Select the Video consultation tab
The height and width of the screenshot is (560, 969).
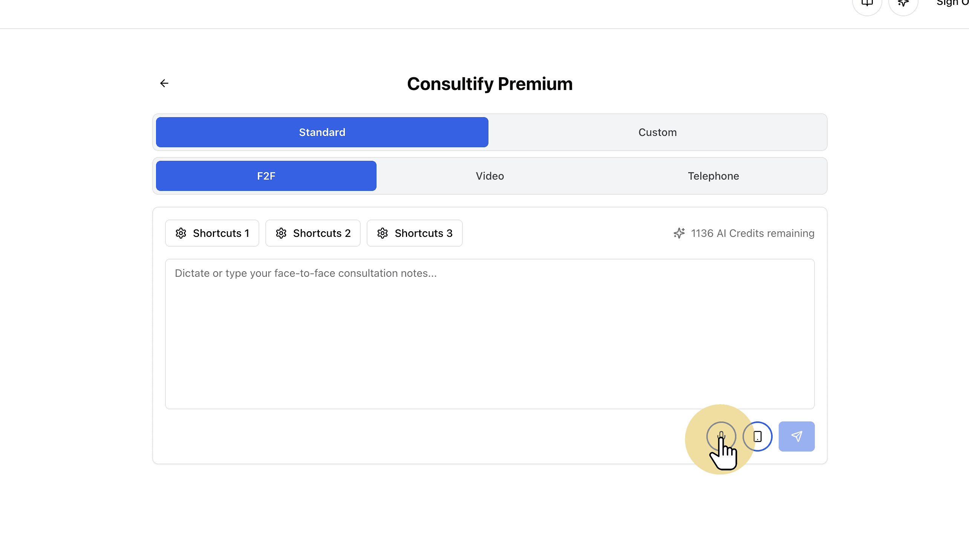(x=490, y=176)
